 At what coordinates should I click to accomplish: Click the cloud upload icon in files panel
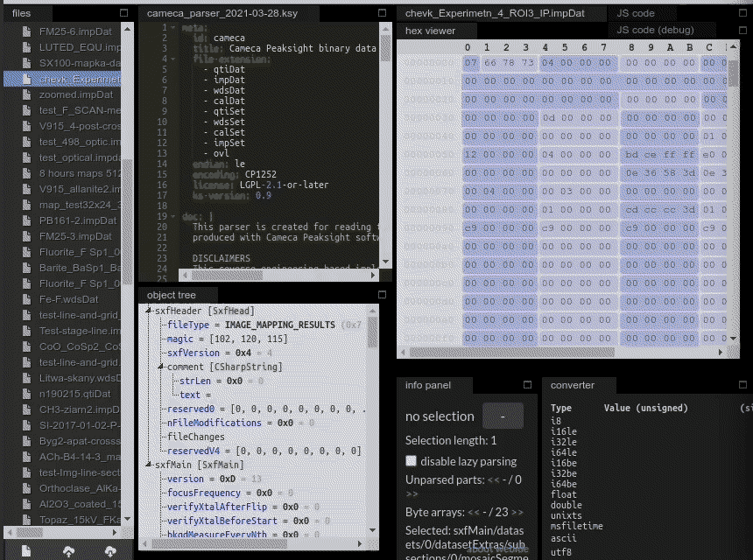[x=68, y=550]
